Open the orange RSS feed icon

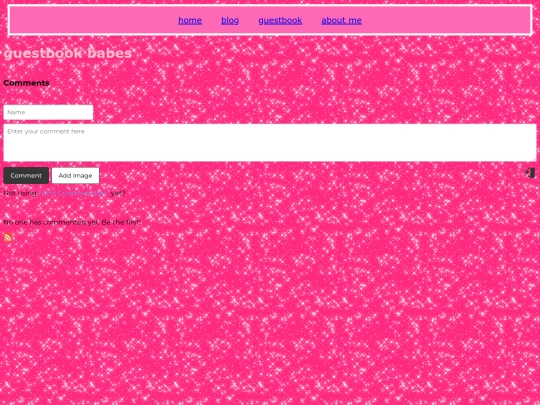8,237
